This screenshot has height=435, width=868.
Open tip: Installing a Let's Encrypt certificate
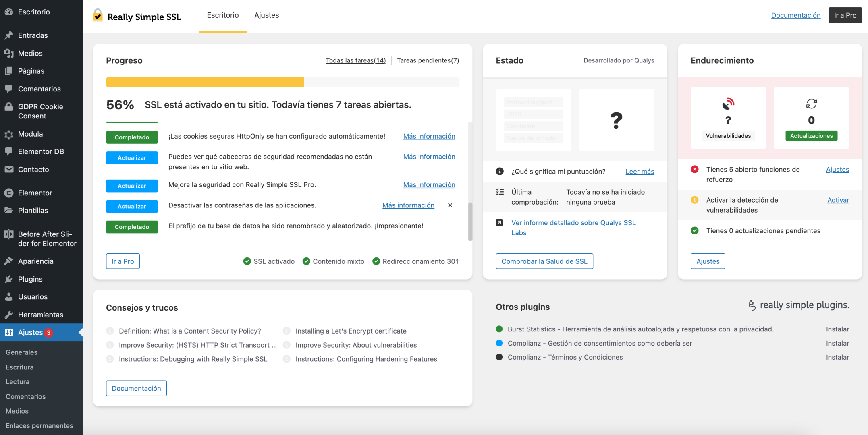coord(351,331)
